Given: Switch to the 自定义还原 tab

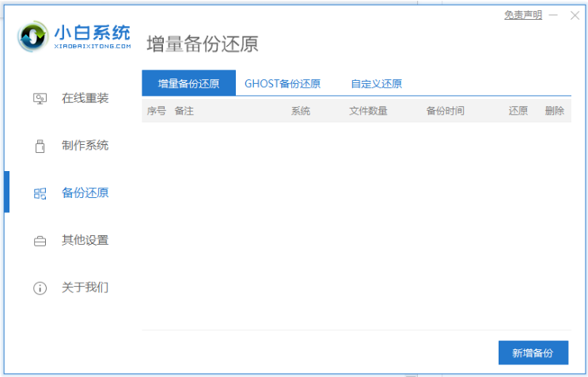Looking at the screenshot, I should (376, 83).
